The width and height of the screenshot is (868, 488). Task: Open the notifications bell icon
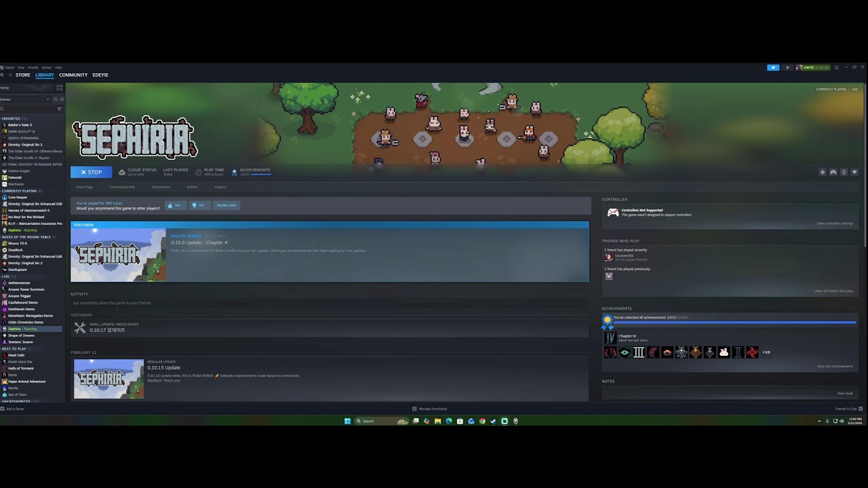pos(787,68)
